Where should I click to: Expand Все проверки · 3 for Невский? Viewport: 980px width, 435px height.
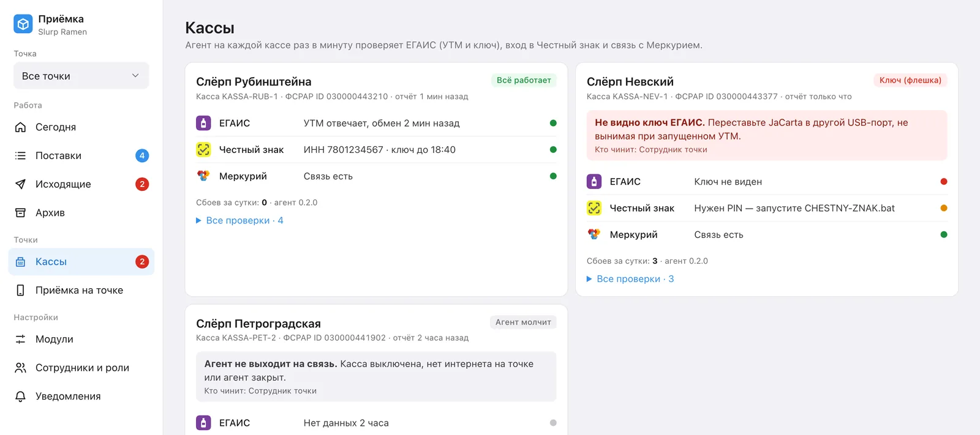click(630, 279)
